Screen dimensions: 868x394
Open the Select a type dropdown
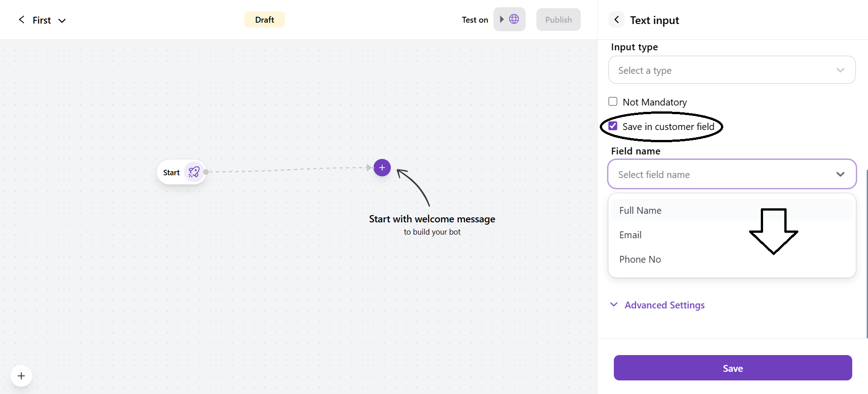(x=731, y=70)
